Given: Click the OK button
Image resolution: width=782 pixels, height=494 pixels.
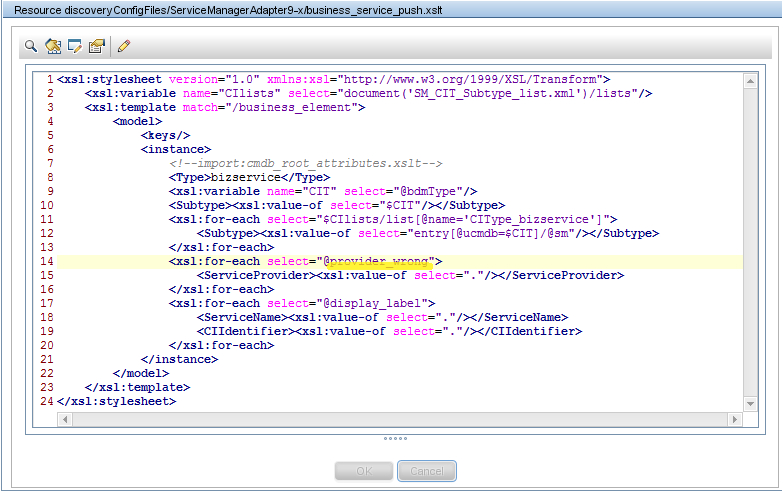Looking at the screenshot, I should (364, 471).
